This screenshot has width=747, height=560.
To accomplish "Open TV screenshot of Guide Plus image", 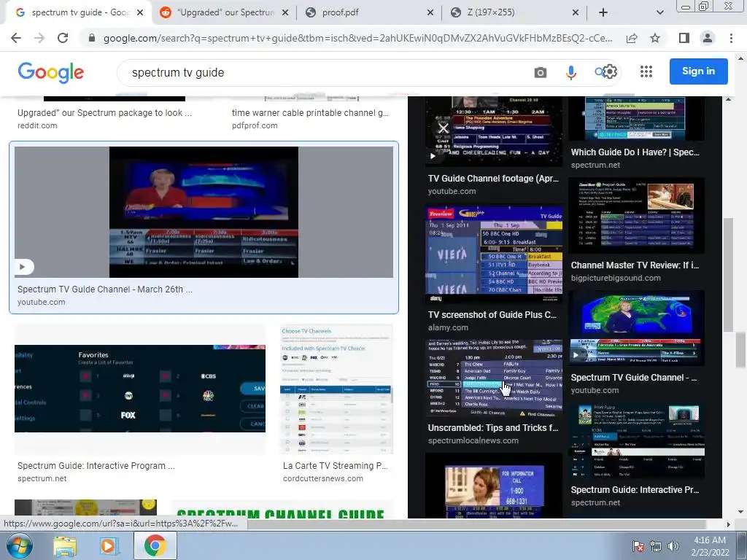I will tap(494, 254).
